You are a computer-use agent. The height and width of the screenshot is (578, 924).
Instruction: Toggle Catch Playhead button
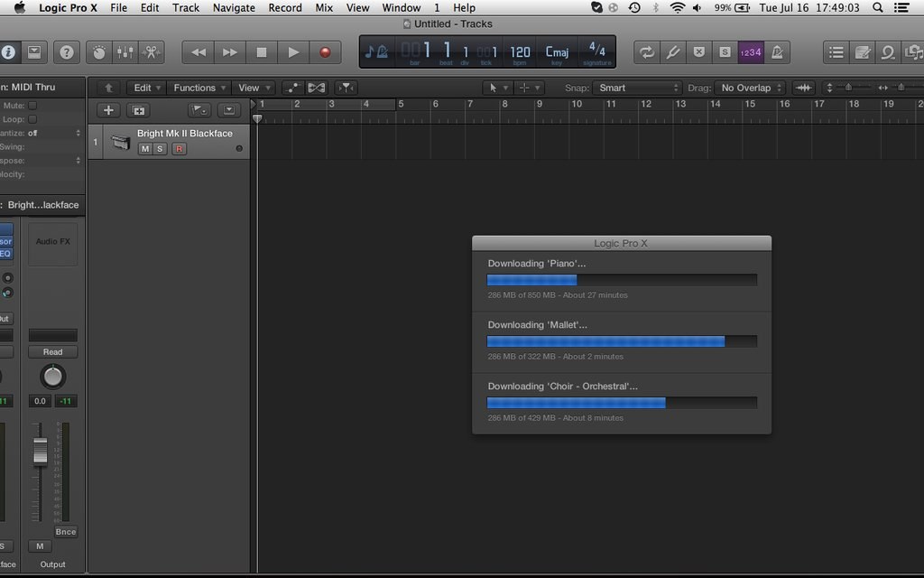346,88
